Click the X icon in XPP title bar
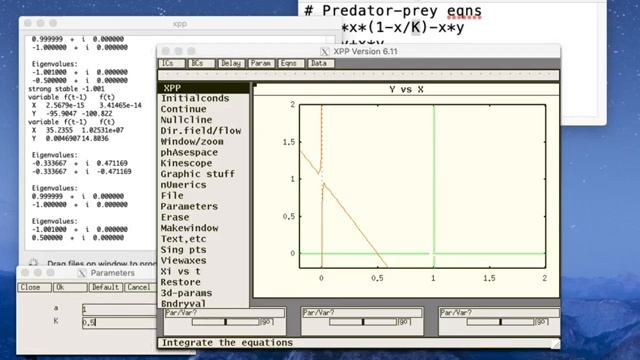The height and width of the screenshot is (360, 640). pos(324,51)
